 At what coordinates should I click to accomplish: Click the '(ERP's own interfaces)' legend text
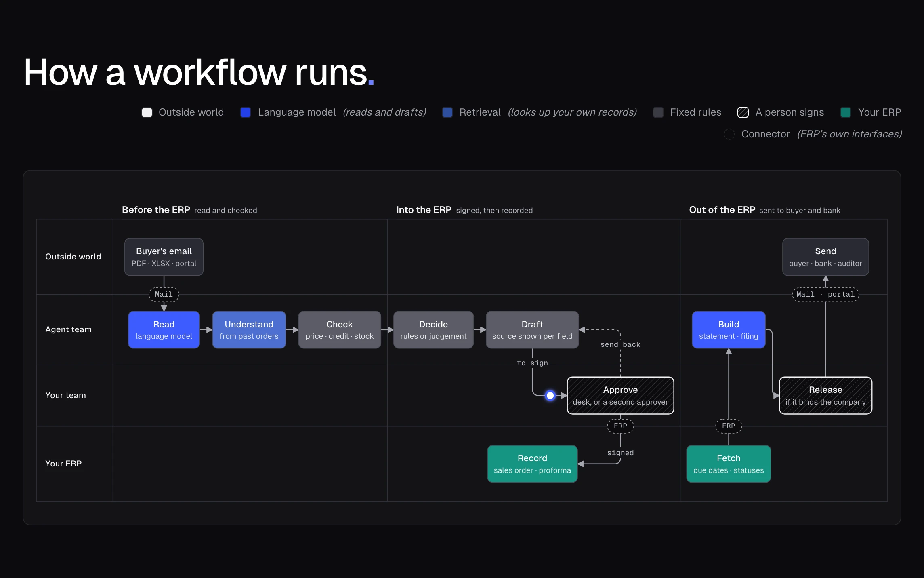(x=850, y=134)
